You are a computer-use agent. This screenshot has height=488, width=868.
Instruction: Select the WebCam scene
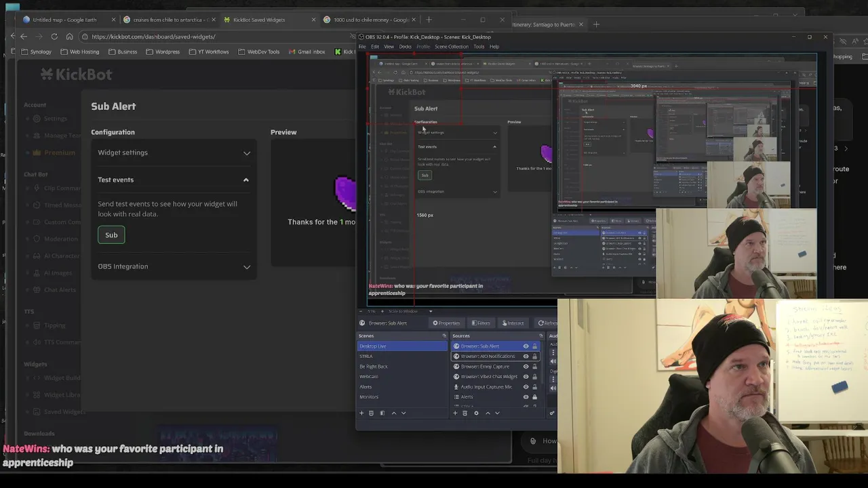tap(402, 377)
